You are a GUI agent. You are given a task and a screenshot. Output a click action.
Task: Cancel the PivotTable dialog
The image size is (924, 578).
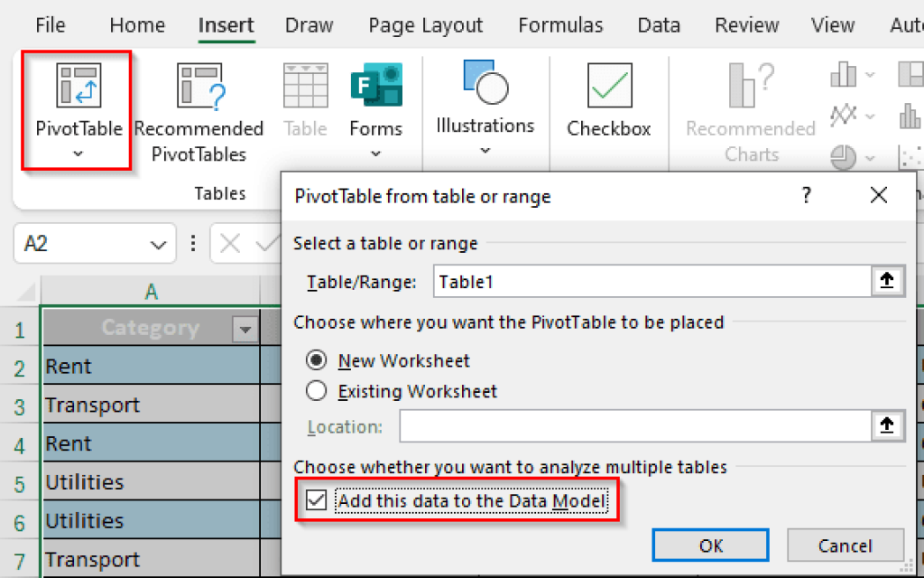coord(845,545)
